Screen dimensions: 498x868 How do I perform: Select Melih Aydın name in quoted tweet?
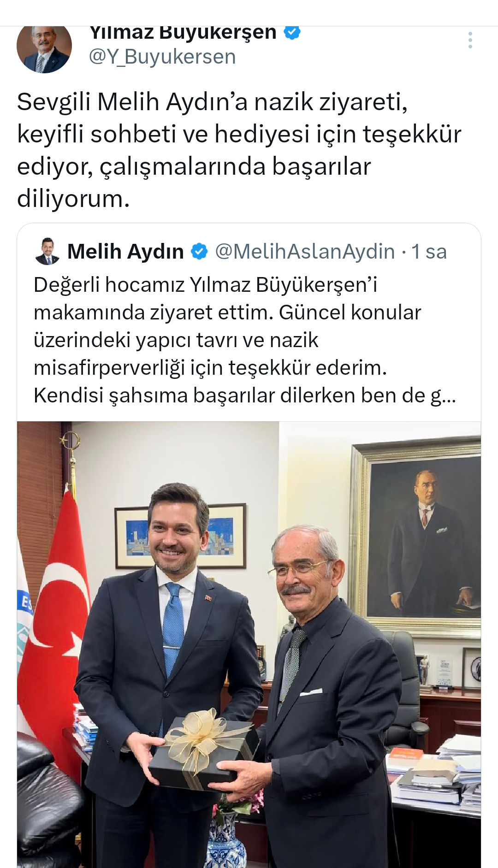point(125,252)
